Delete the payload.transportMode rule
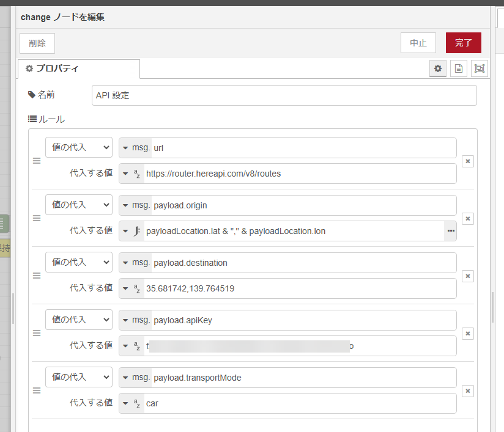 [x=467, y=391]
